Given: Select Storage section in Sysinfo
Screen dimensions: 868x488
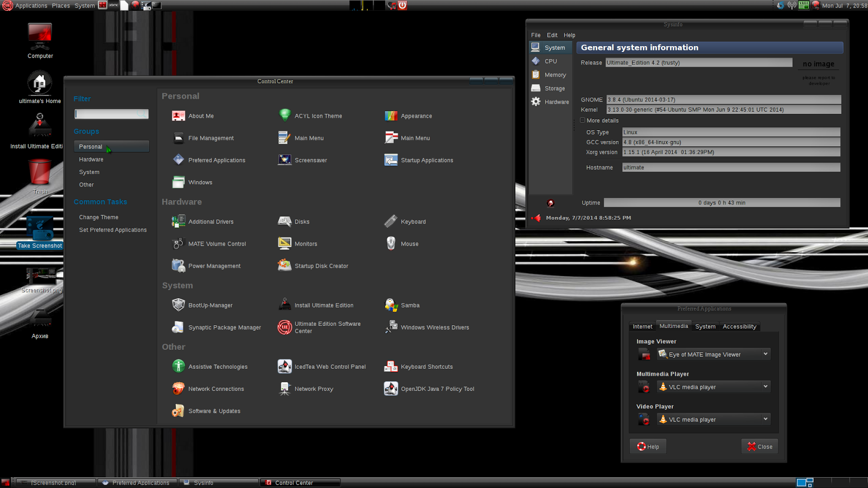Looking at the screenshot, I should tap(550, 88).
